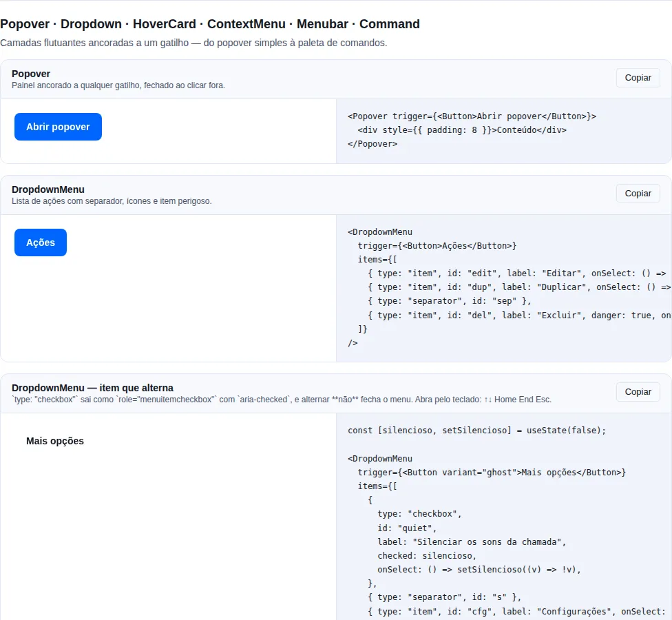Viewport: 672px width, 620px height.
Task: Click the Abrir popover button
Action: pos(58,127)
